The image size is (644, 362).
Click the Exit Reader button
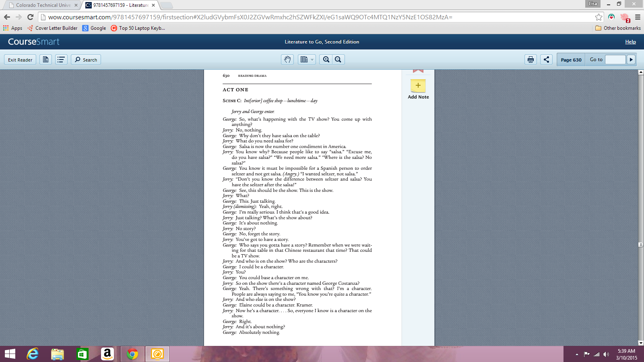[20, 60]
